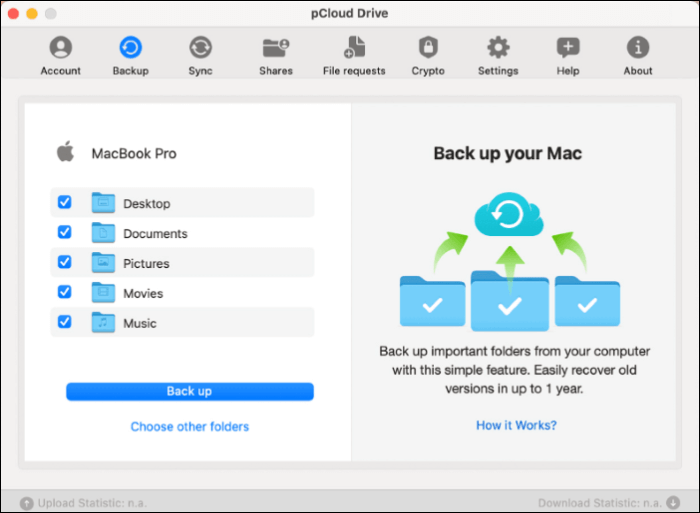Click the Desktop row label
The width and height of the screenshot is (700, 513).
(147, 204)
